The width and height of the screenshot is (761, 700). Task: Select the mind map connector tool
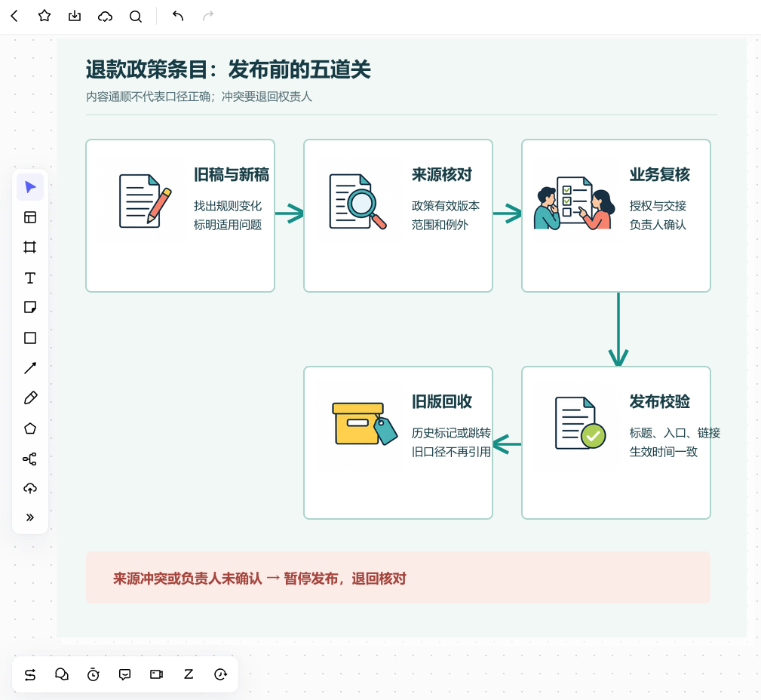point(30,459)
